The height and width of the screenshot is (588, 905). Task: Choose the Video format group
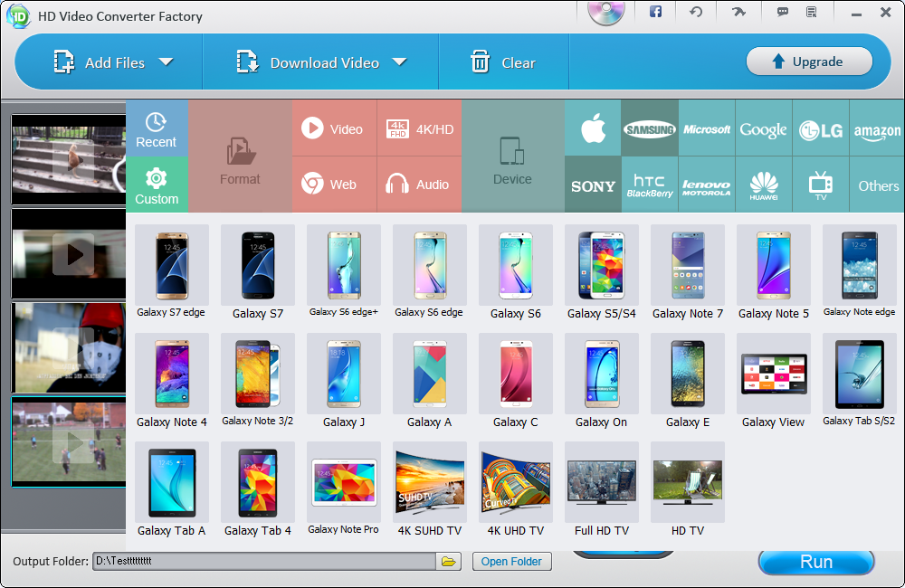(x=334, y=128)
